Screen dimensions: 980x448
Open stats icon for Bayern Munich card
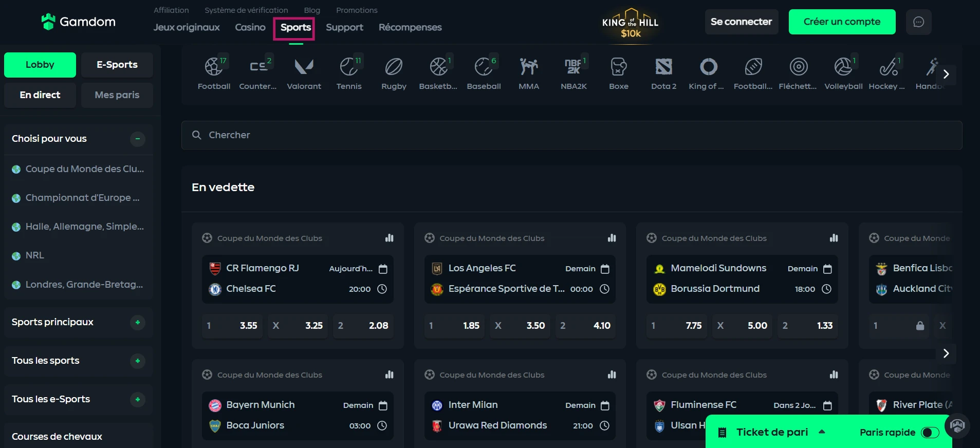click(390, 375)
